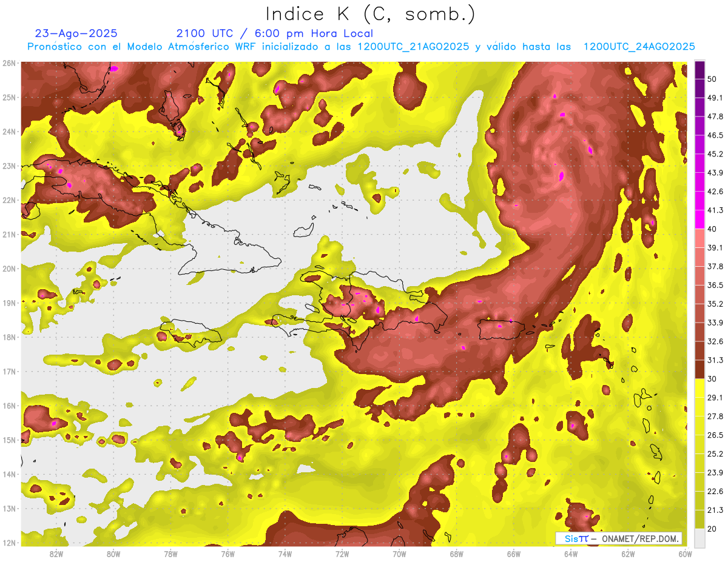Click the "78W" longitude label

pos(170,554)
